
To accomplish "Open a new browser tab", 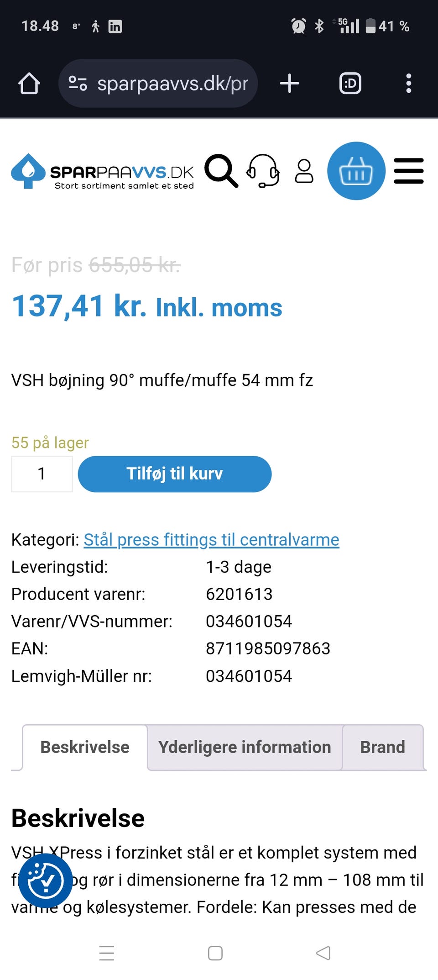I will point(289,84).
